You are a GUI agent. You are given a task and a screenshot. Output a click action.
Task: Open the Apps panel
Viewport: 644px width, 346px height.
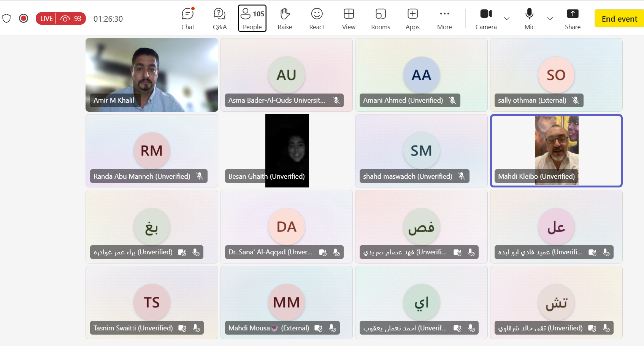(x=412, y=19)
